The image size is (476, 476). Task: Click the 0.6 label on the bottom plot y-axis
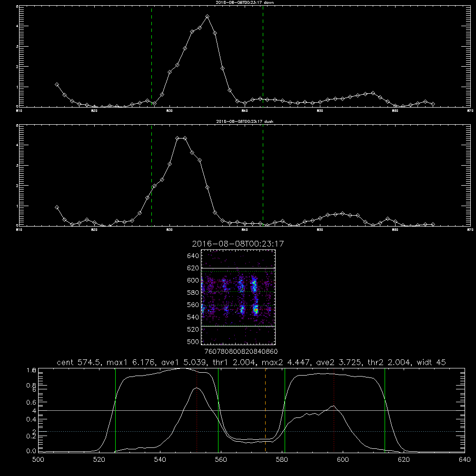point(31,402)
